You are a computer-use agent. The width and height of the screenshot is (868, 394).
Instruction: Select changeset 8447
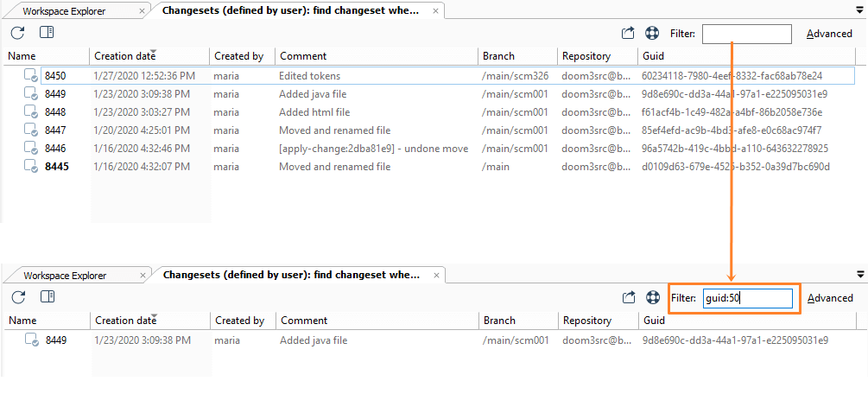pos(55,130)
